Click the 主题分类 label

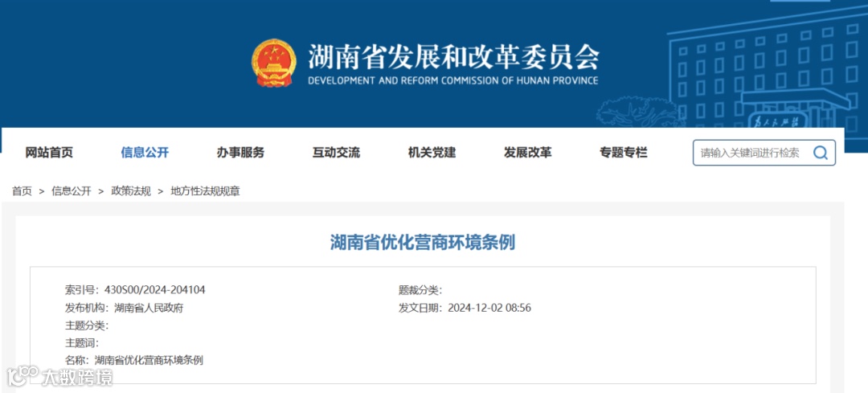pyautogui.click(x=87, y=325)
